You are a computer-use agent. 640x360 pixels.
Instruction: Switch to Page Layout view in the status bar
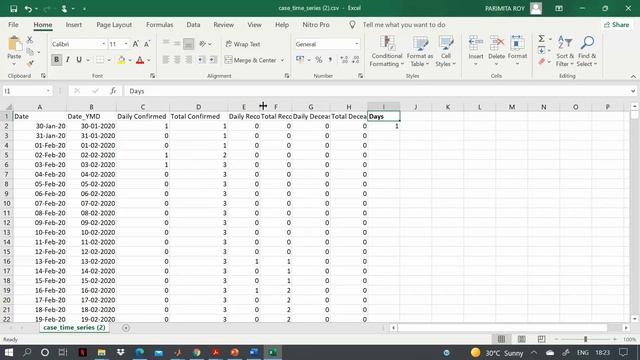522,339
